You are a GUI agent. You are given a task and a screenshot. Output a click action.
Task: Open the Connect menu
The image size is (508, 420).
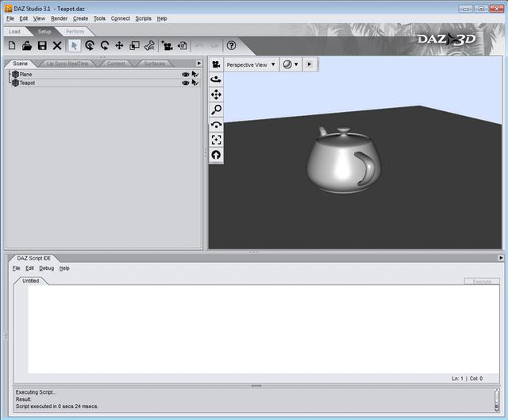[x=120, y=18]
